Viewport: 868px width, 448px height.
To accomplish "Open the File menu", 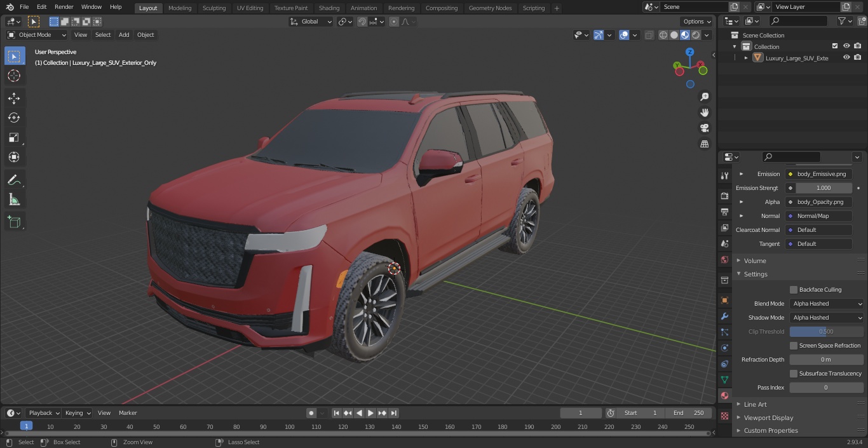I will [24, 7].
